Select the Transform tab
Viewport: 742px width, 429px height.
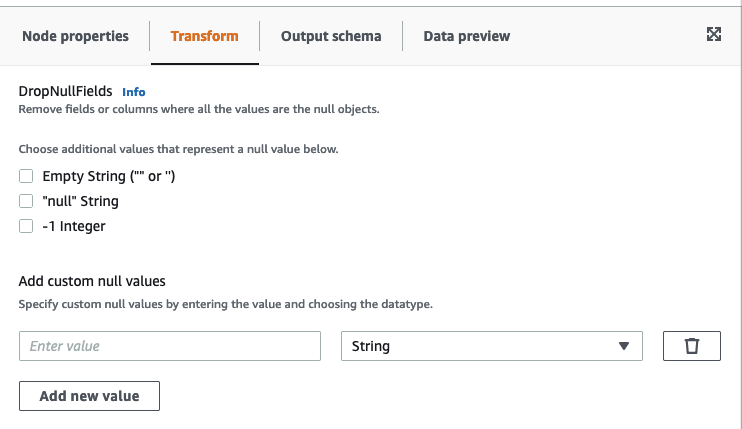pyautogui.click(x=204, y=36)
